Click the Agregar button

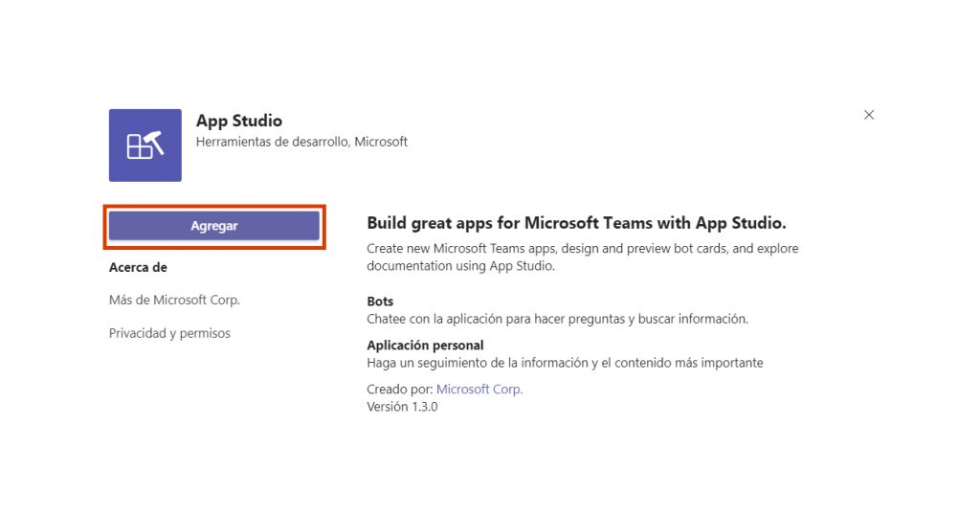point(213,226)
